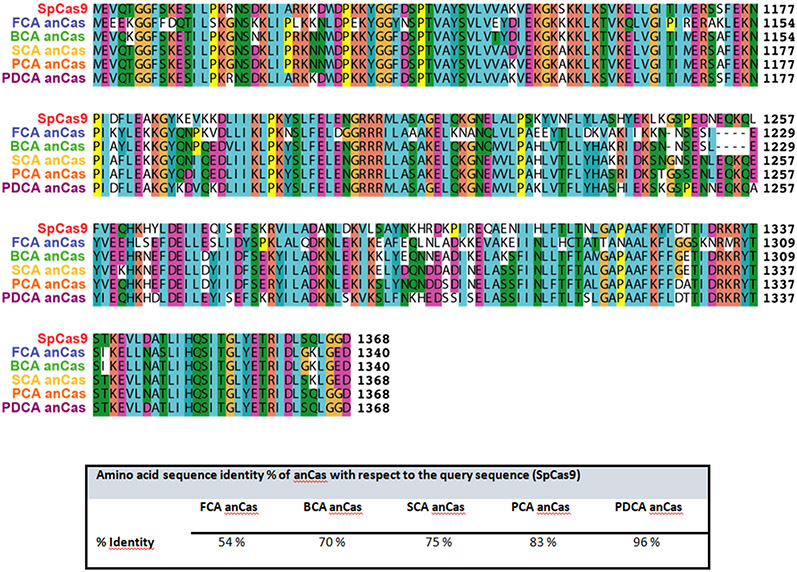Select PDCA anCas label of row ending 1337
This screenshot has width=797, height=572.
point(44,297)
